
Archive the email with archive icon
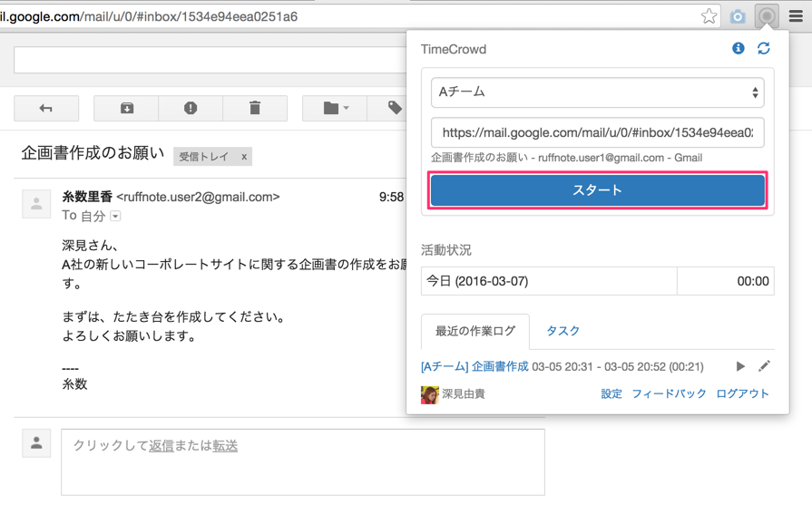coord(126,109)
